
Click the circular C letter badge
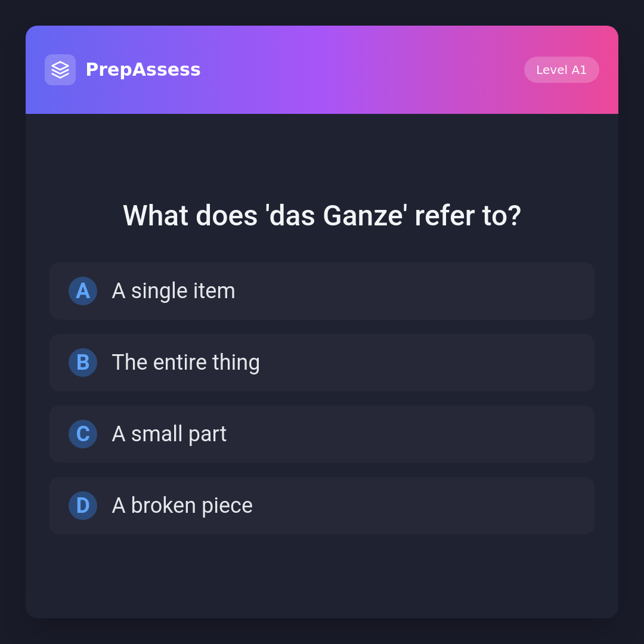click(83, 434)
